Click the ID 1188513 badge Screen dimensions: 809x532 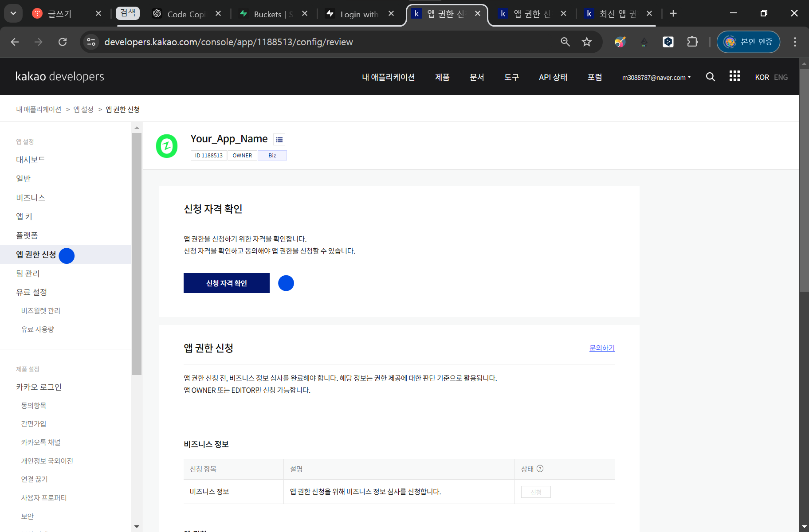(209, 155)
